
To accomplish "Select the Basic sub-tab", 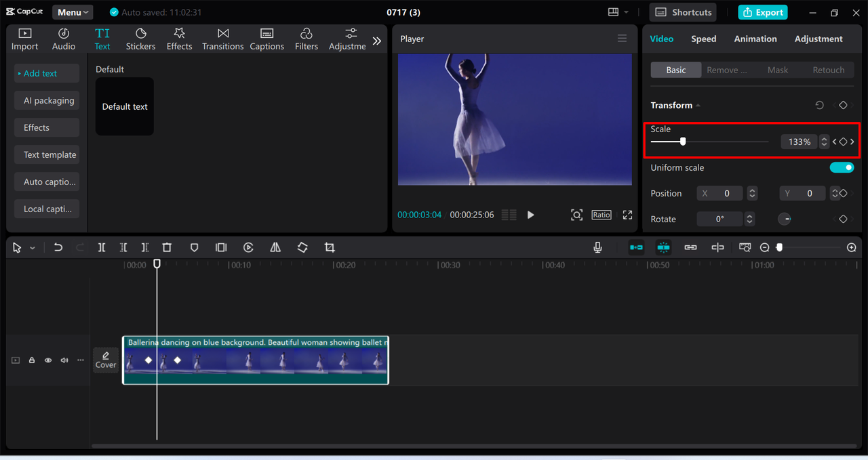I will (676, 70).
